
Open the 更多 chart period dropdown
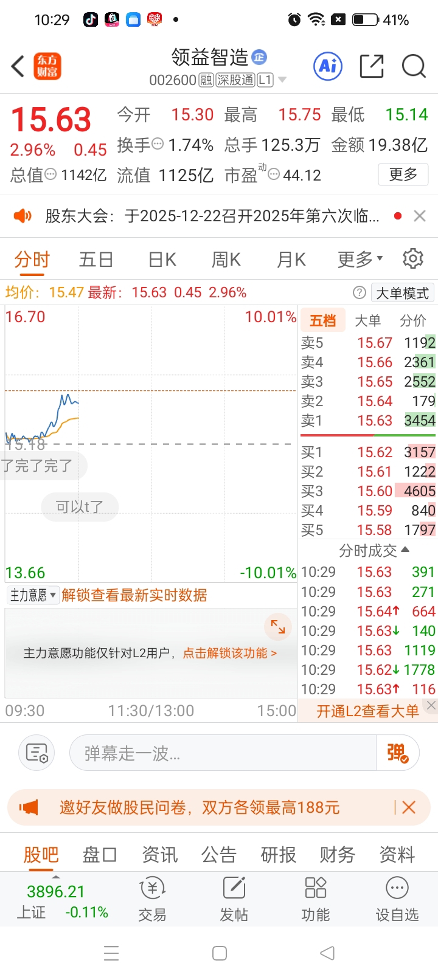360,260
